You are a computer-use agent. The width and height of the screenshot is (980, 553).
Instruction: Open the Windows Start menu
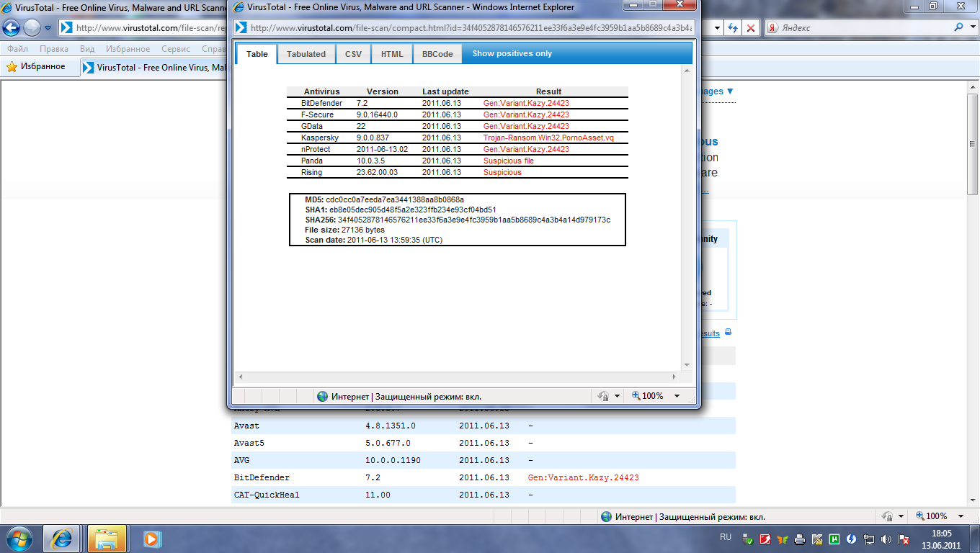(19, 539)
